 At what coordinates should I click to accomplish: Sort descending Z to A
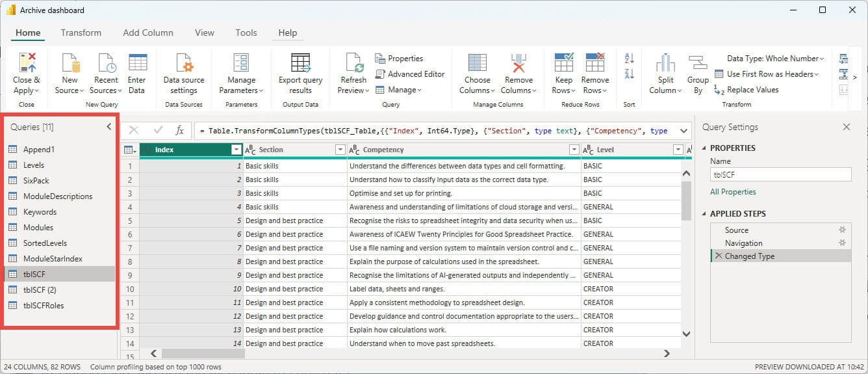click(x=629, y=73)
